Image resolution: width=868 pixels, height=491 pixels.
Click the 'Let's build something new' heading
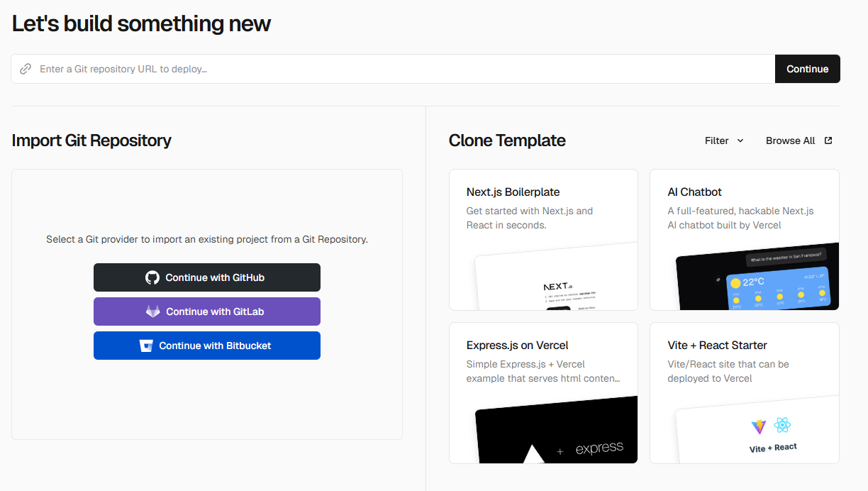[141, 23]
